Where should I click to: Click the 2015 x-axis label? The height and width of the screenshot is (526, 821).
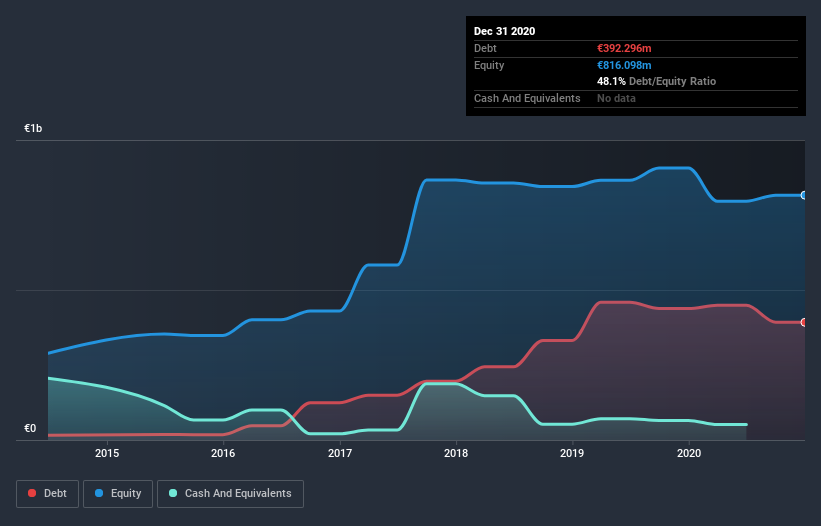point(107,453)
